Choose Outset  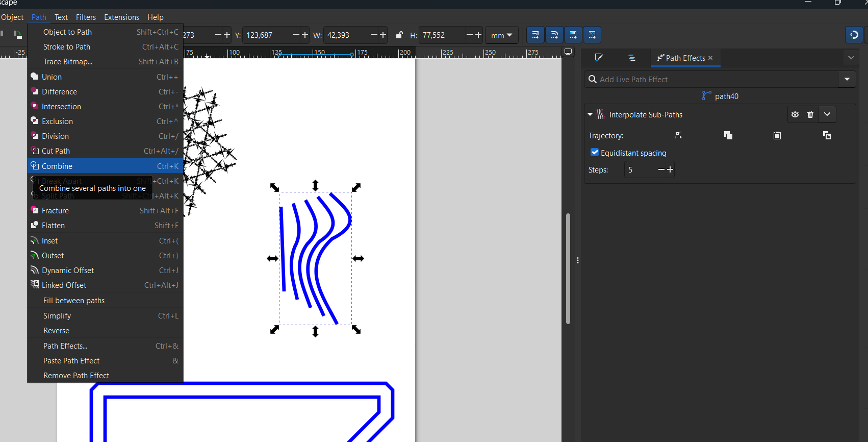pyautogui.click(x=105, y=256)
